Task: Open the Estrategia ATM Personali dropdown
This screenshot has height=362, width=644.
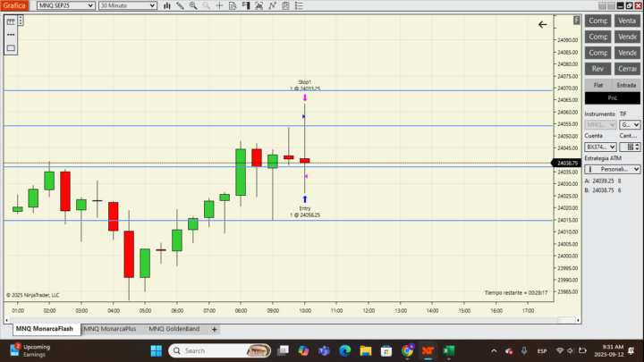Action: [613, 169]
